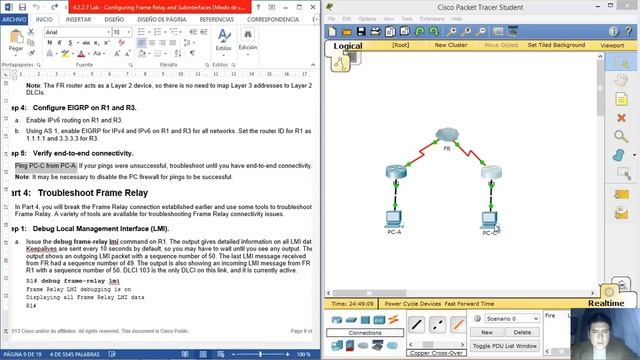Click the Network Information (i) icon
Image resolution: width=640 pixels, height=360 pixels.
(x=613, y=31)
